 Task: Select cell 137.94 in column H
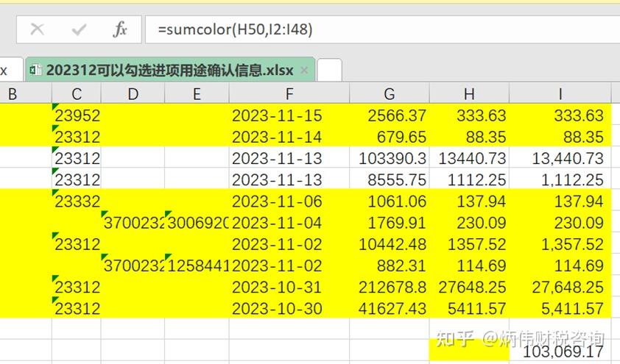(469, 201)
